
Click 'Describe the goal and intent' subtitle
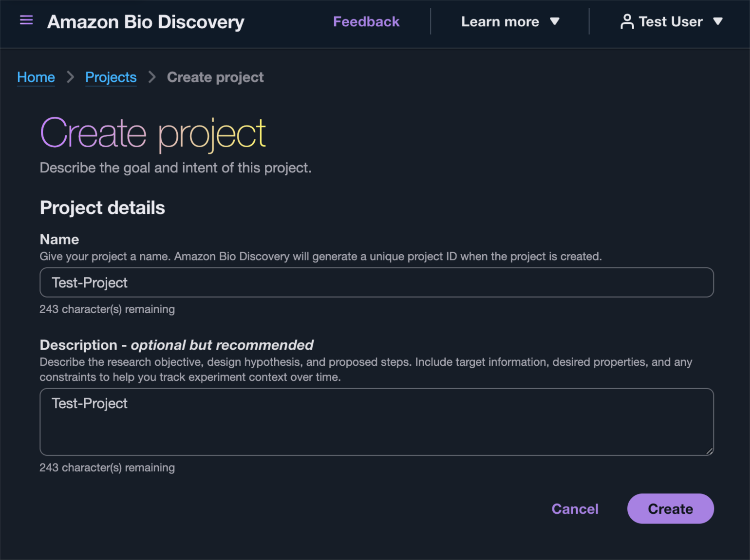[176, 168]
